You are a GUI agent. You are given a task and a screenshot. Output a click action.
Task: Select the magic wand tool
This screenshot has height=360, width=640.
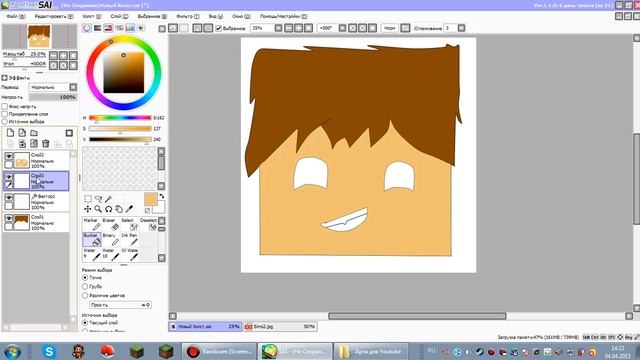point(108,199)
